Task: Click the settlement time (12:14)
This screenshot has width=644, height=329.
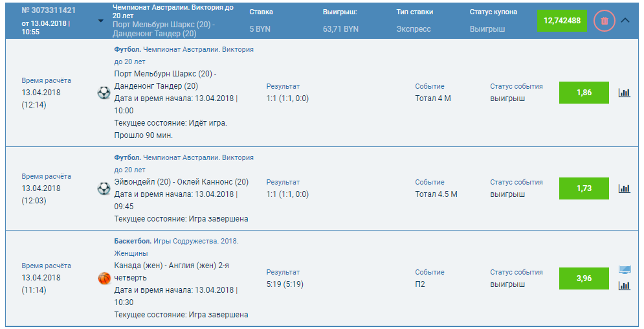Action: click(x=34, y=105)
